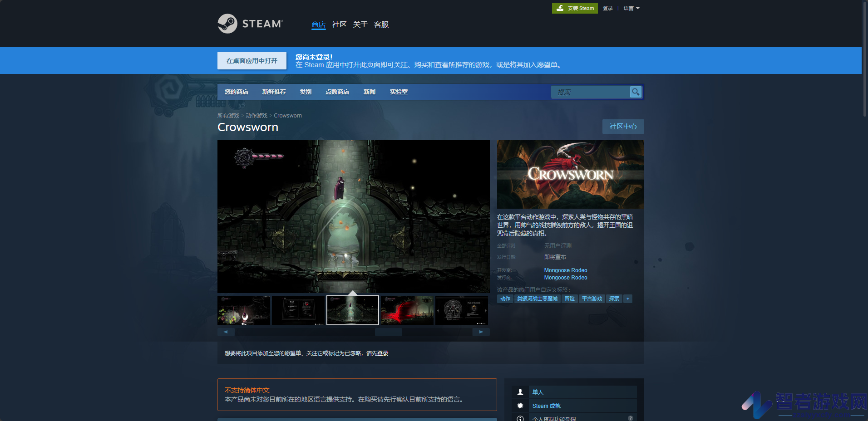Open the 点数商店 store tab

(337, 92)
